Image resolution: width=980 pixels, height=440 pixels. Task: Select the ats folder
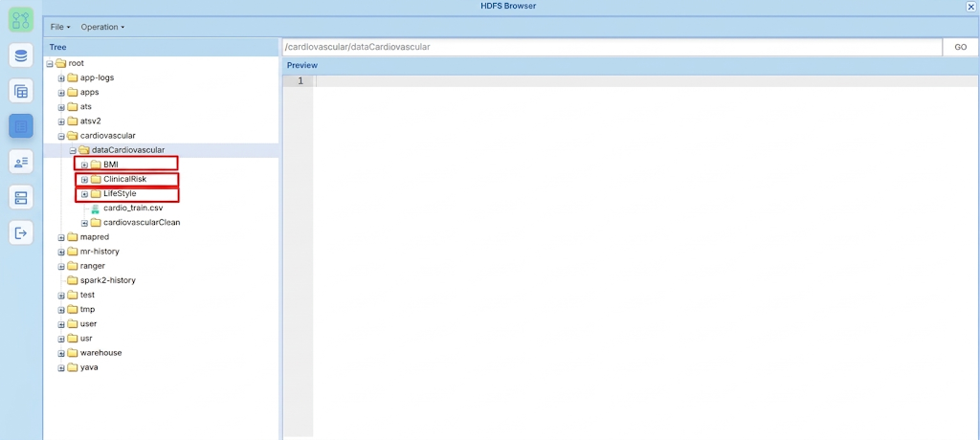coord(85,107)
